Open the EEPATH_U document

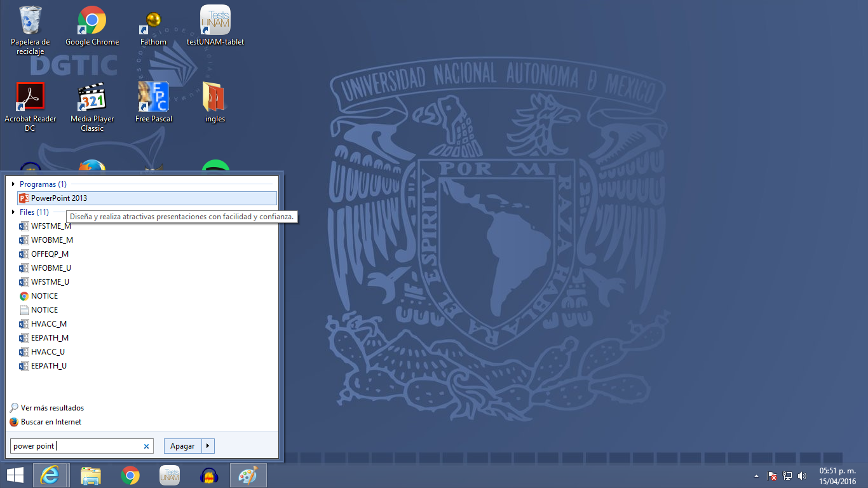coord(43,366)
